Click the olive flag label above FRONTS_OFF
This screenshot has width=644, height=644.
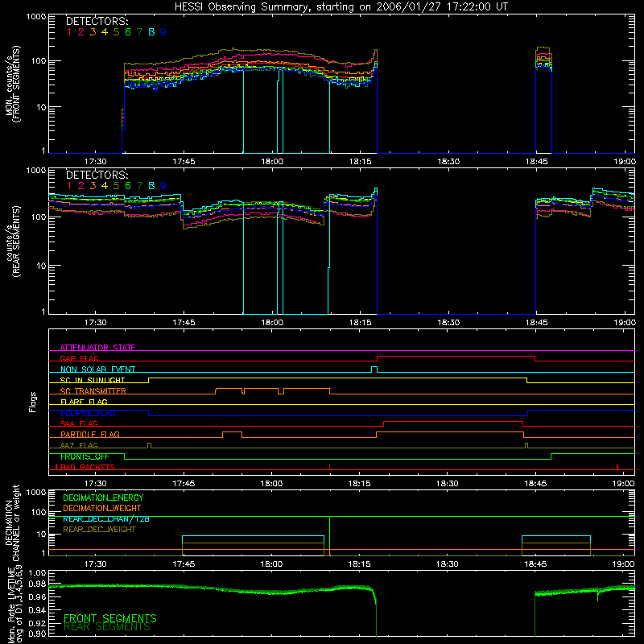pos(79,445)
